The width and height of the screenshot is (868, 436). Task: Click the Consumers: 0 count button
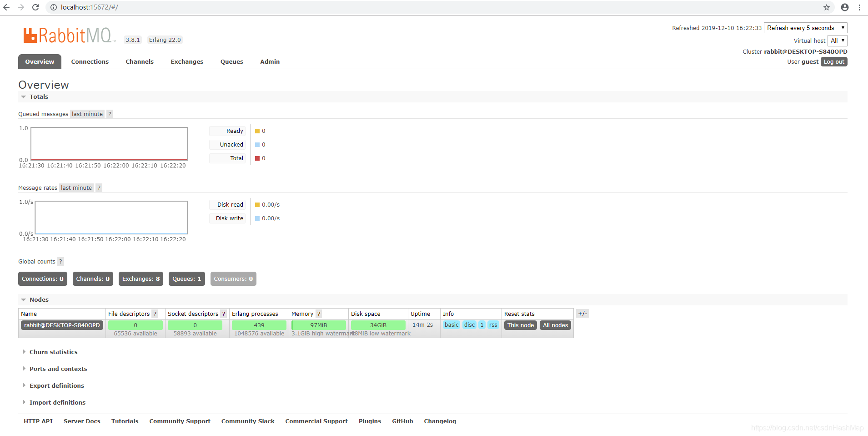pyautogui.click(x=233, y=279)
